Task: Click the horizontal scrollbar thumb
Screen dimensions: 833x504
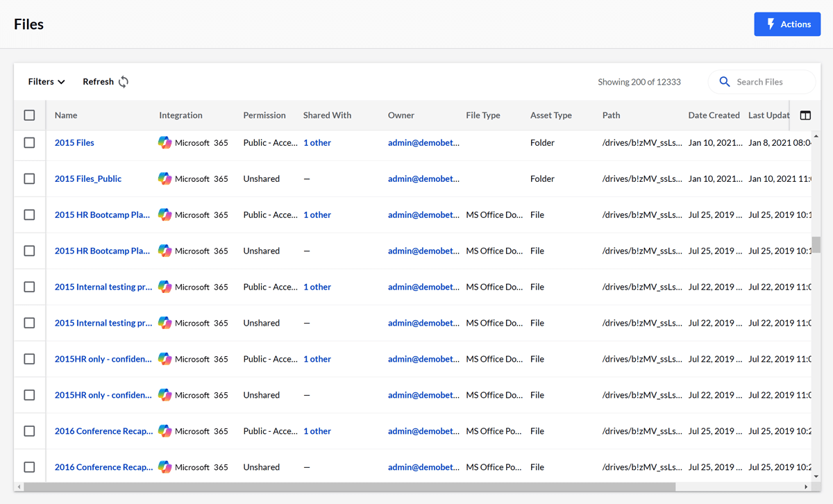Action: pyautogui.click(x=350, y=487)
